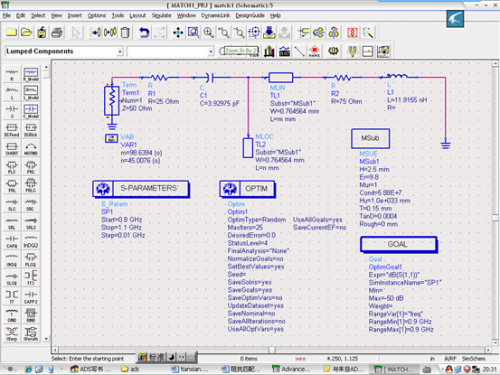
Task: Click the S-PARAMETERS simulation controller block
Action: pyautogui.click(x=141, y=189)
